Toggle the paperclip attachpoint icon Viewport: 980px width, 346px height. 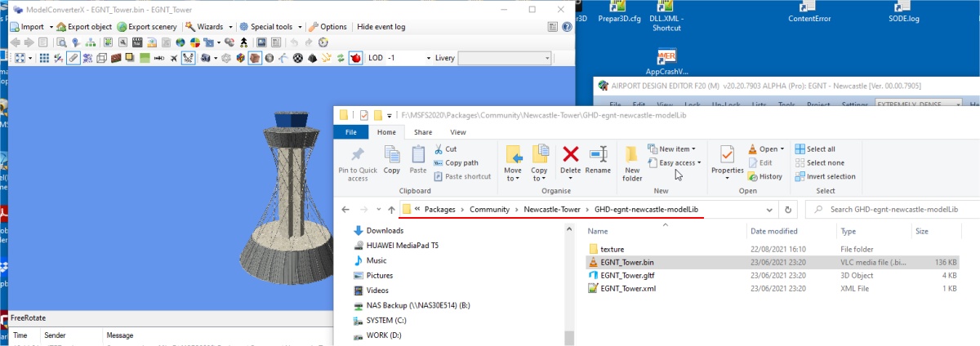[73, 58]
